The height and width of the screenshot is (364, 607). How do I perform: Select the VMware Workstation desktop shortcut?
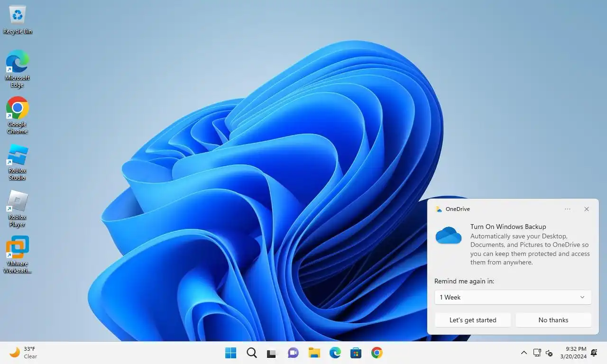pyautogui.click(x=18, y=255)
